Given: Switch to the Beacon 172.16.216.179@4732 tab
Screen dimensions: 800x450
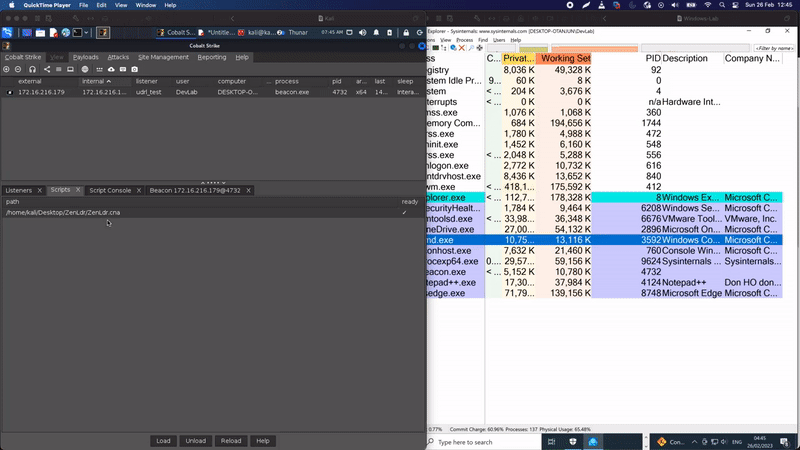Looking at the screenshot, I should [x=195, y=190].
